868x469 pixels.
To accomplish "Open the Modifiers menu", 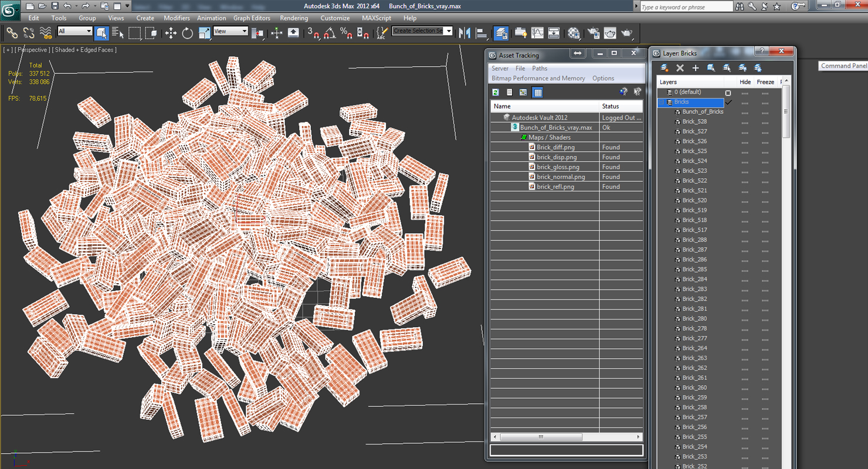I will coord(177,18).
